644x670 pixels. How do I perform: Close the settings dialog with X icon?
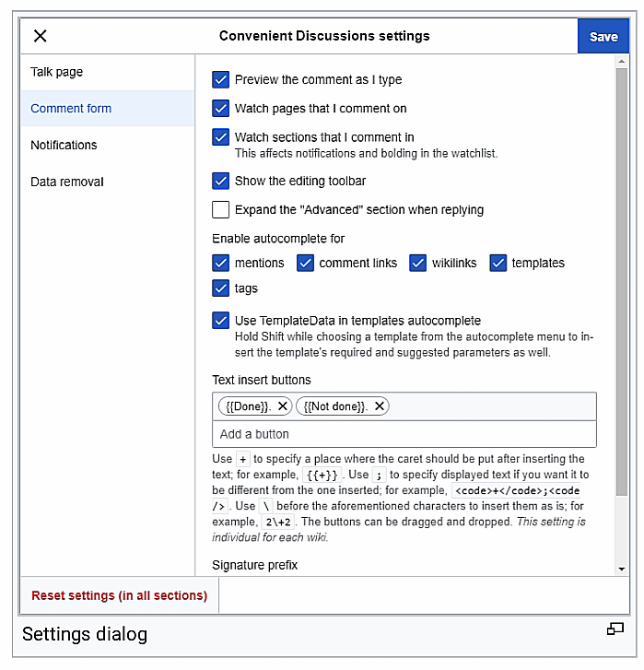point(40,36)
